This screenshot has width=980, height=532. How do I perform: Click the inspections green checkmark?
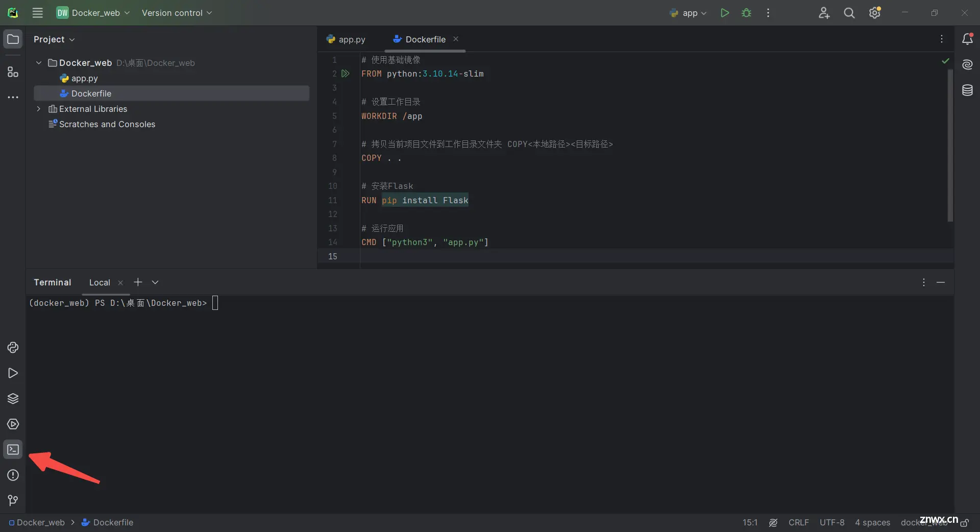945,61
